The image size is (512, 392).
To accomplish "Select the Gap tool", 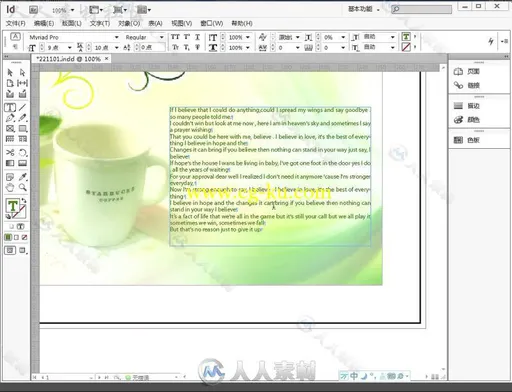I will 22,83.
